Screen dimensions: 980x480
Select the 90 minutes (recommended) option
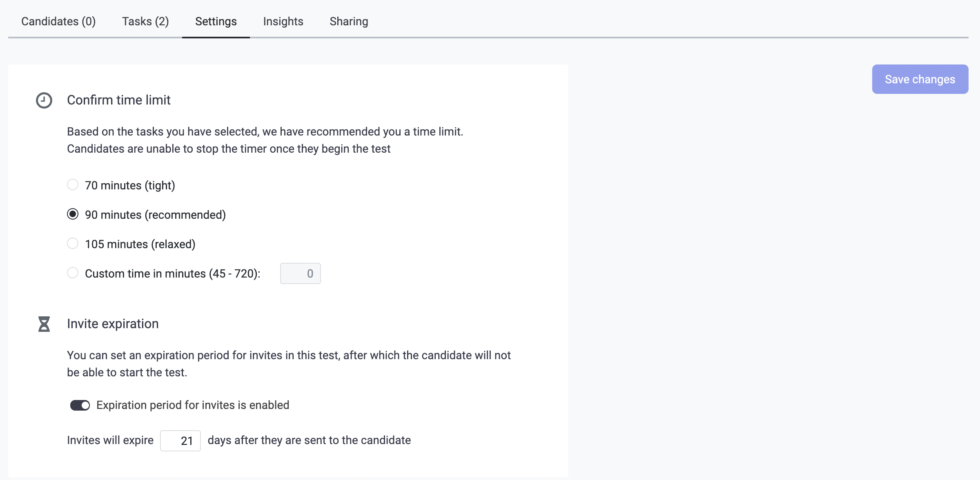click(x=73, y=214)
